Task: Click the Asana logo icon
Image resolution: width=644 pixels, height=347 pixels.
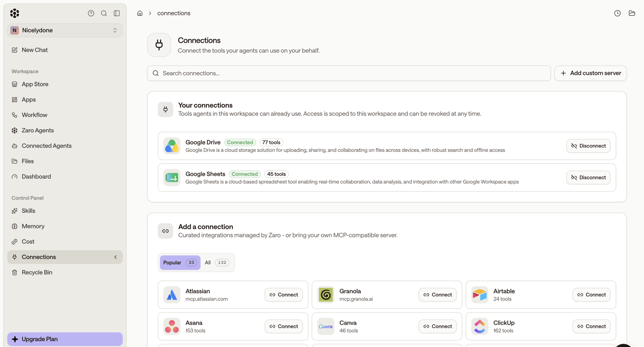Action: pos(172,326)
